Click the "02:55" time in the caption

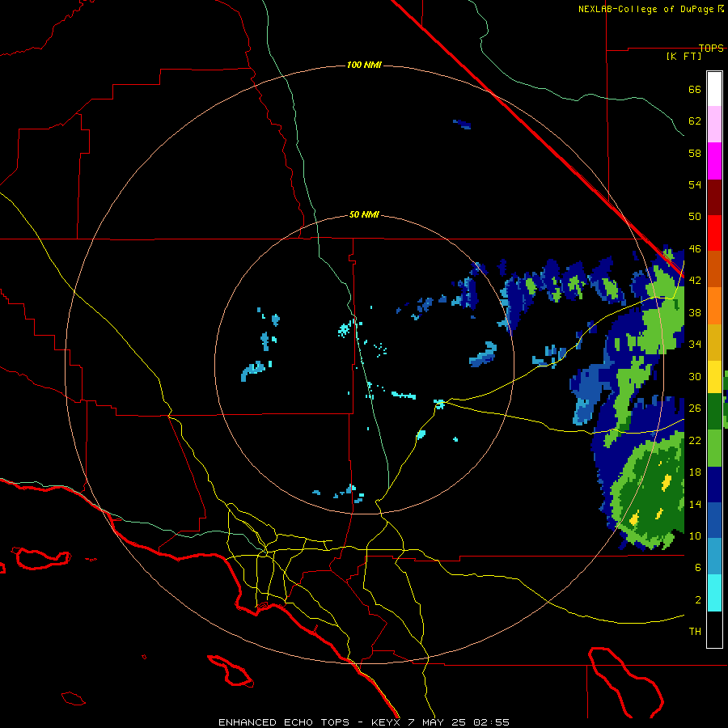(491, 722)
